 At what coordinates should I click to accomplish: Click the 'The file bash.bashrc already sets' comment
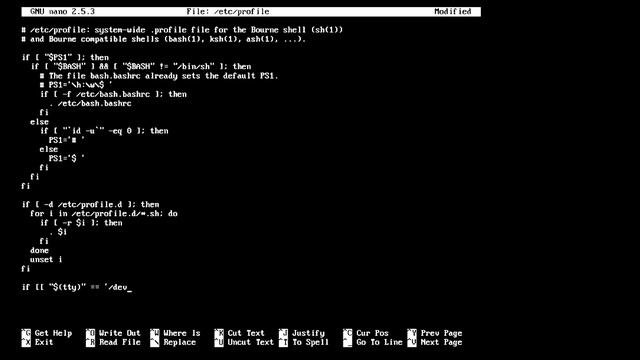click(159, 76)
